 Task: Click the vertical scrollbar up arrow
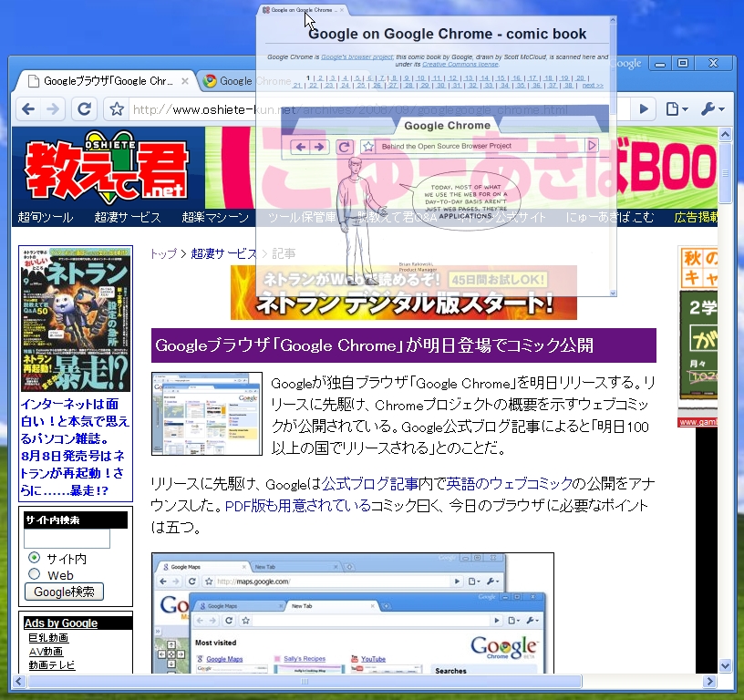(725, 135)
